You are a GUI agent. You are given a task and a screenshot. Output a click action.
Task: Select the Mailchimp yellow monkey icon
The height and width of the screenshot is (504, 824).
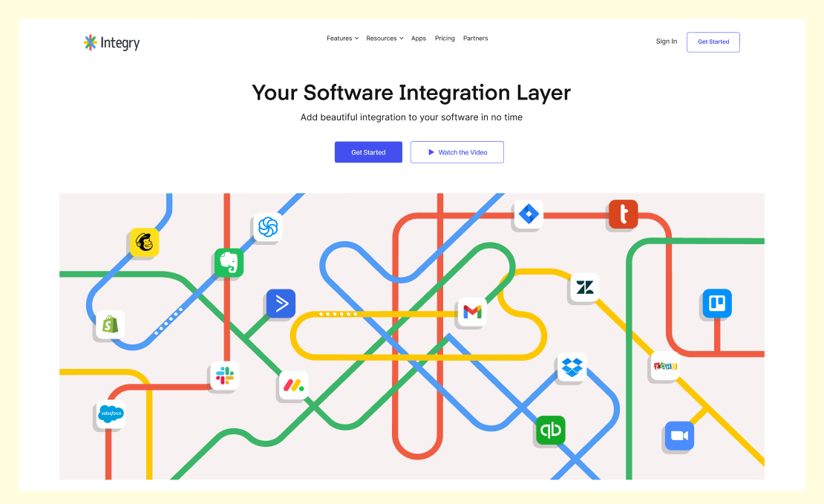pyautogui.click(x=145, y=242)
